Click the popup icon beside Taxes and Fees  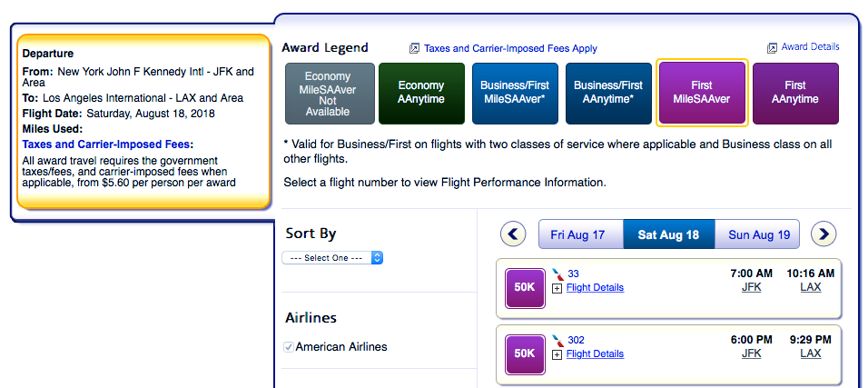click(x=415, y=48)
